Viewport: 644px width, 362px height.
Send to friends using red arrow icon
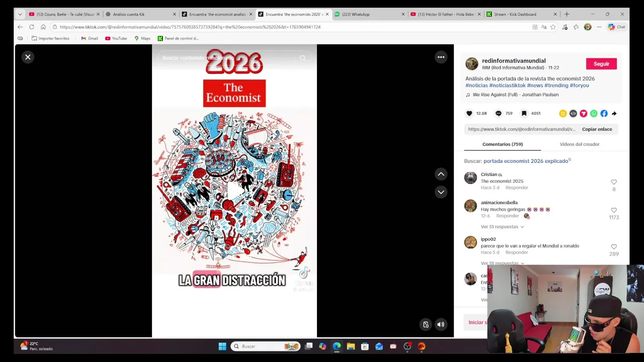tap(584, 114)
